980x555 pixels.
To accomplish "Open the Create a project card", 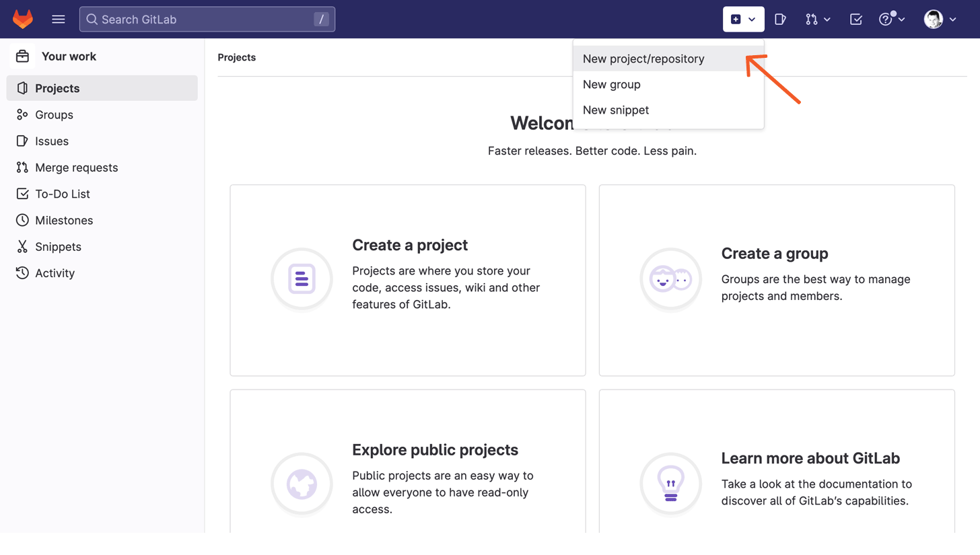I will coord(407,280).
